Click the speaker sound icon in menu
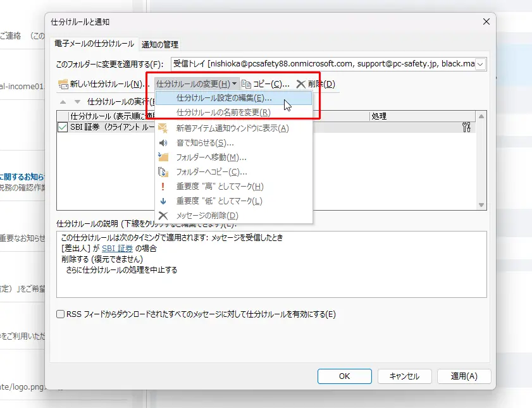This screenshot has height=408, width=532. click(x=163, y=143)
